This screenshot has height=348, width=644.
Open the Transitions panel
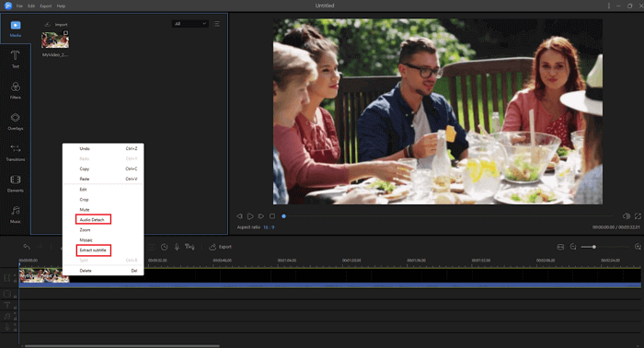pyautogui.click(x=16, y=153)
